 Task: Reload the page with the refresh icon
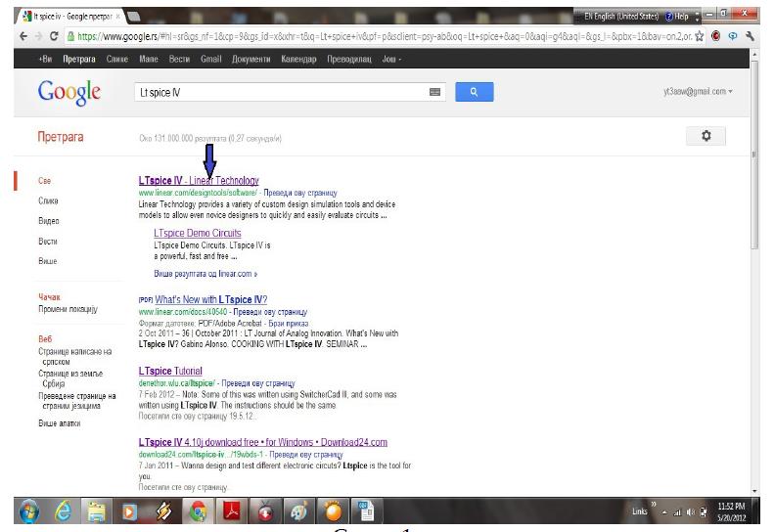(x=54, y=36)
